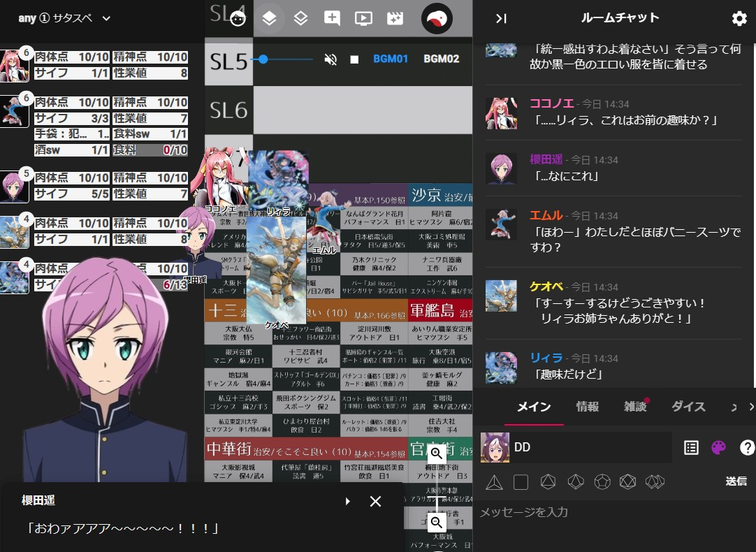Click the 酒sw 1/1 status value
Image resolution: width=756 pixels, height=552 pixels.
click(72, 150)
